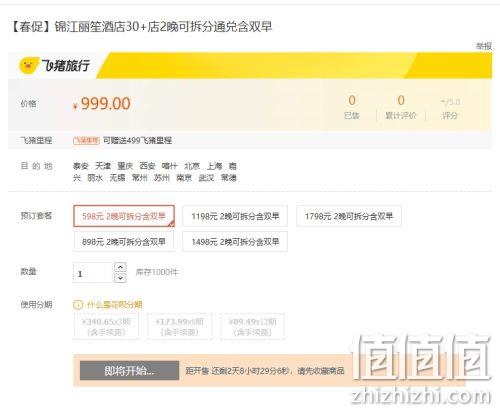Viewport: 500px width, 413px height.
Task: Click the Fliggy pig logo icon
Action: coord(29,65)
